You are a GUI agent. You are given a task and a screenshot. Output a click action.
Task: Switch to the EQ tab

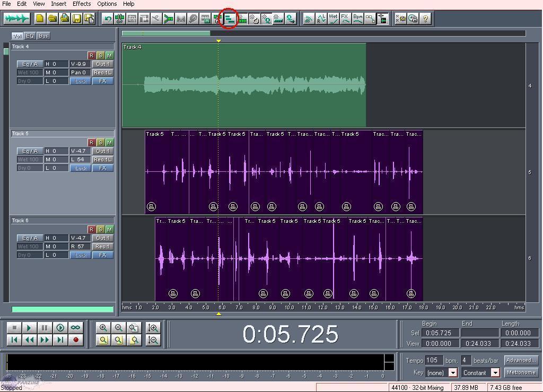click(x=30, y=36)
